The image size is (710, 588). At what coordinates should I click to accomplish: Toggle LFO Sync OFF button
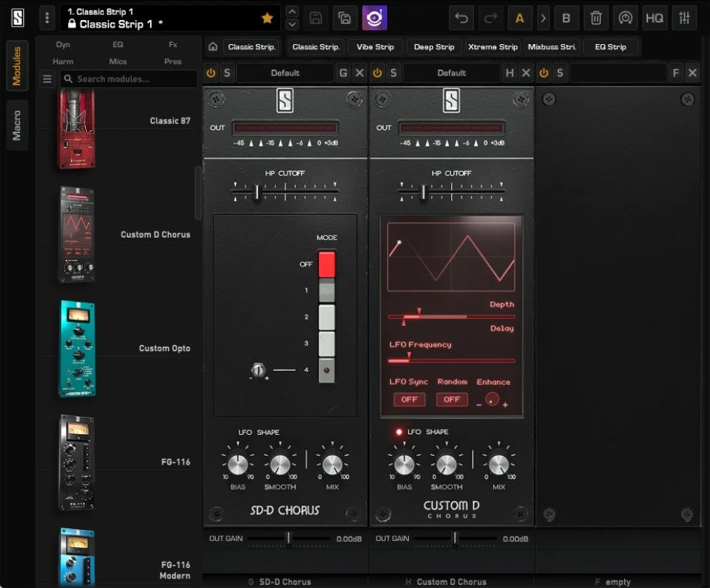click(x=410, y=400)
